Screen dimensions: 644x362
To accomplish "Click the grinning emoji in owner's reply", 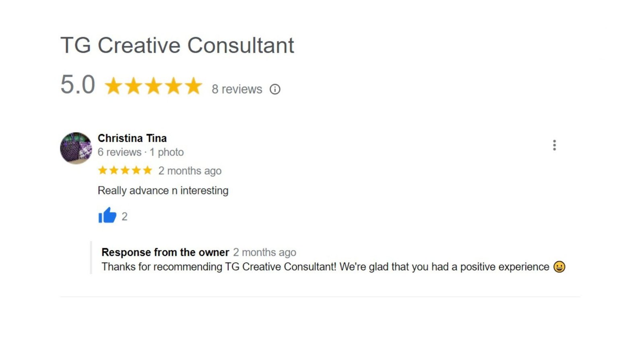I will pyautogui.click(x=559, y=267).
